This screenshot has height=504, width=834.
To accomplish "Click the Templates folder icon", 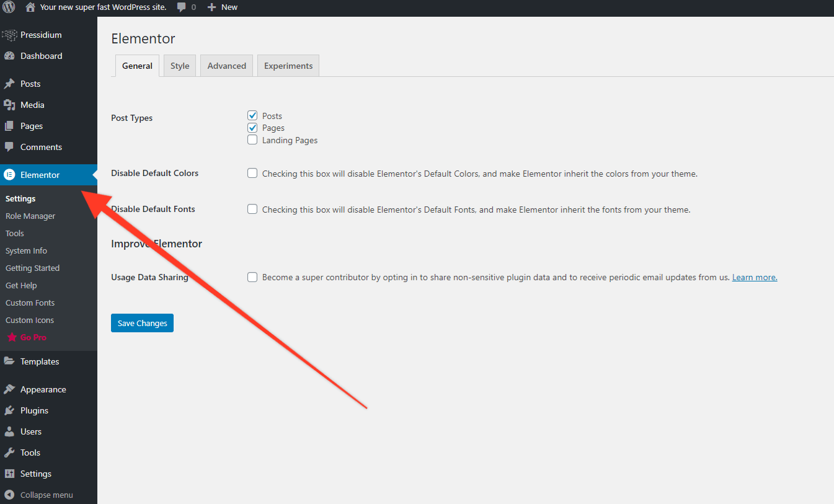I will tap(9, 361).
